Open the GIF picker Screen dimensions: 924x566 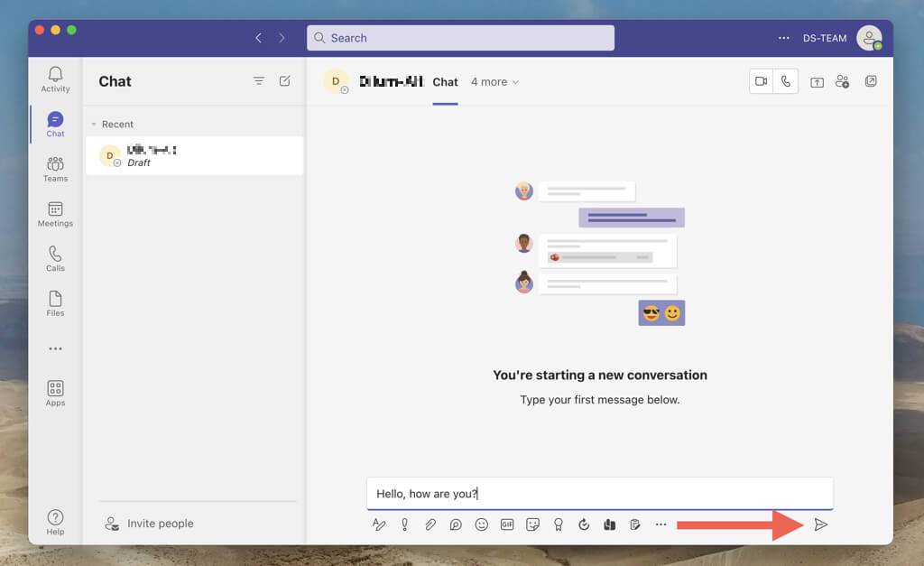[x=507, y=524]
